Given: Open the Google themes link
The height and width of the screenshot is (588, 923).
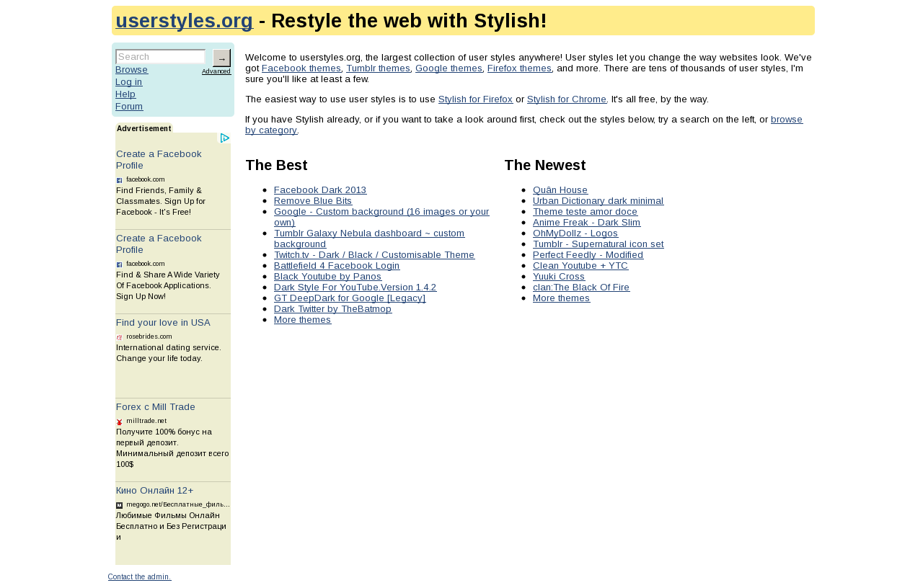Looking at the screenshot, I should coord(449,68).
